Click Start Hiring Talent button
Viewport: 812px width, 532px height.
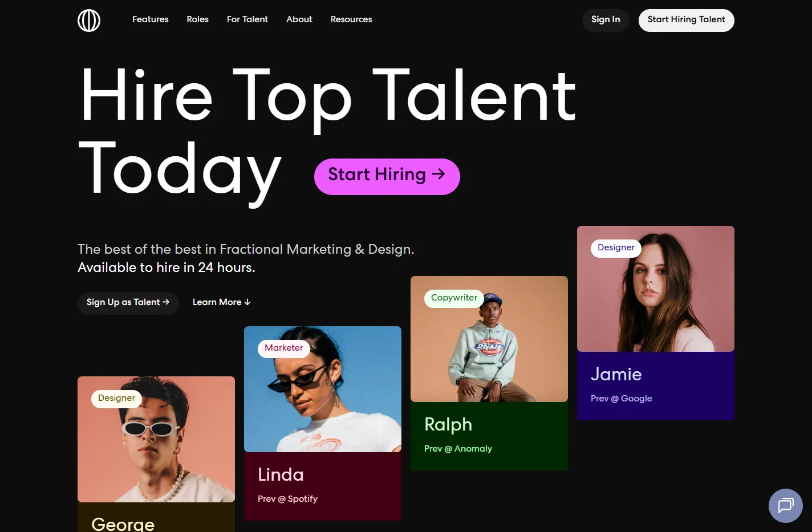point(686,20)
